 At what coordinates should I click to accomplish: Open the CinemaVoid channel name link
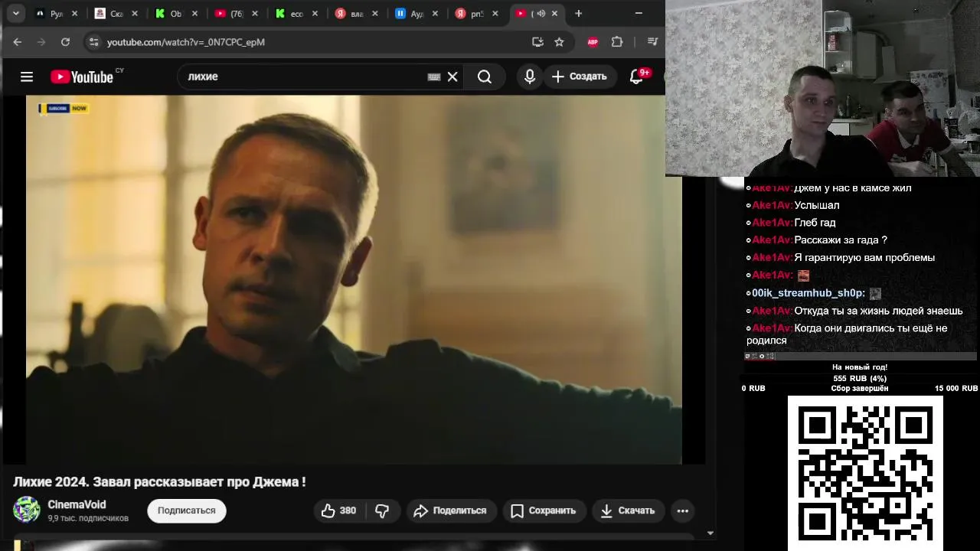[77, 504]
